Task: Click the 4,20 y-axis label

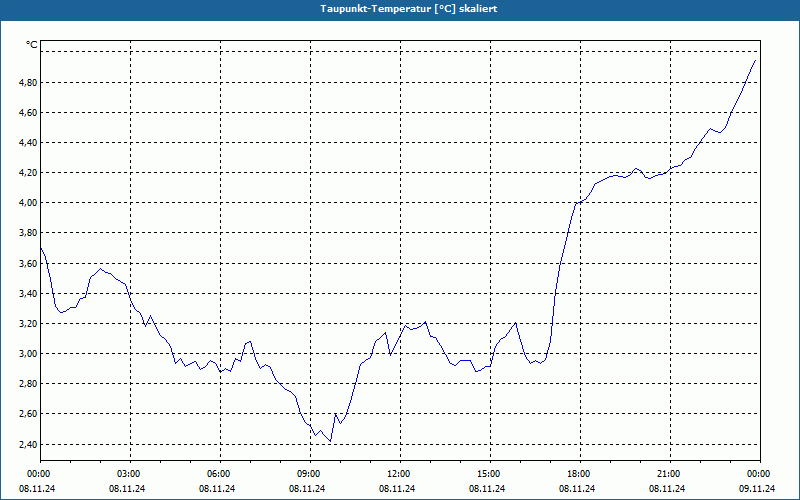Action: tap(28, 172)
